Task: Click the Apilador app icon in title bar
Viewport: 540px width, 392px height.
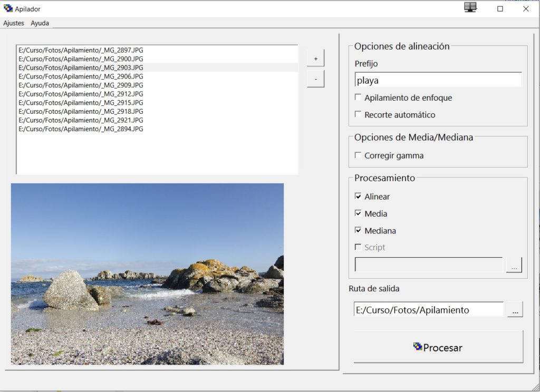Action: pyautogui.click(x=8, y=8)
